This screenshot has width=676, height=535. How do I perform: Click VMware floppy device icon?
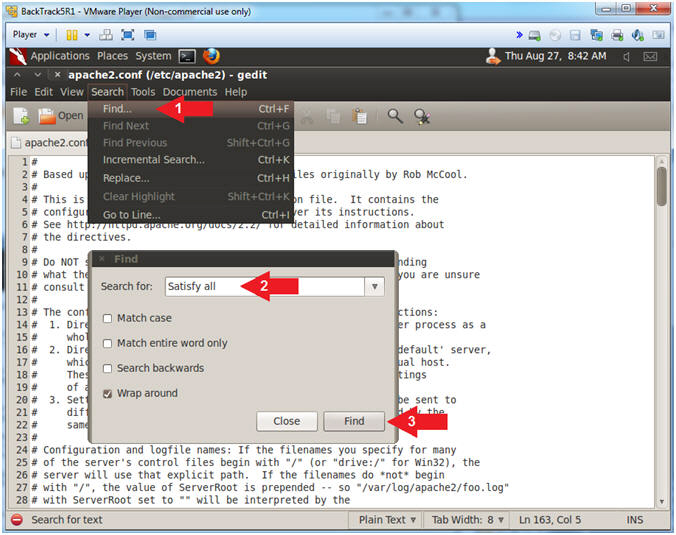coord(575,35)
